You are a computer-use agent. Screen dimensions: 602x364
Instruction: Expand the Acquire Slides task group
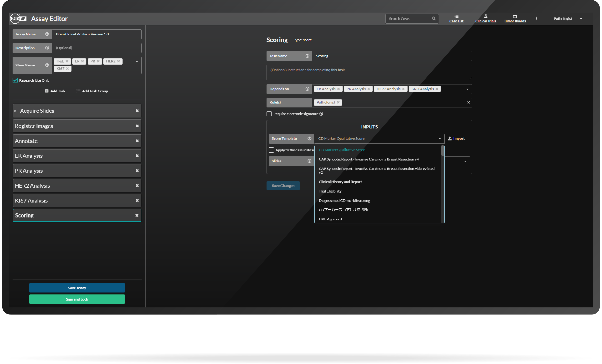(x=15, y=111)
